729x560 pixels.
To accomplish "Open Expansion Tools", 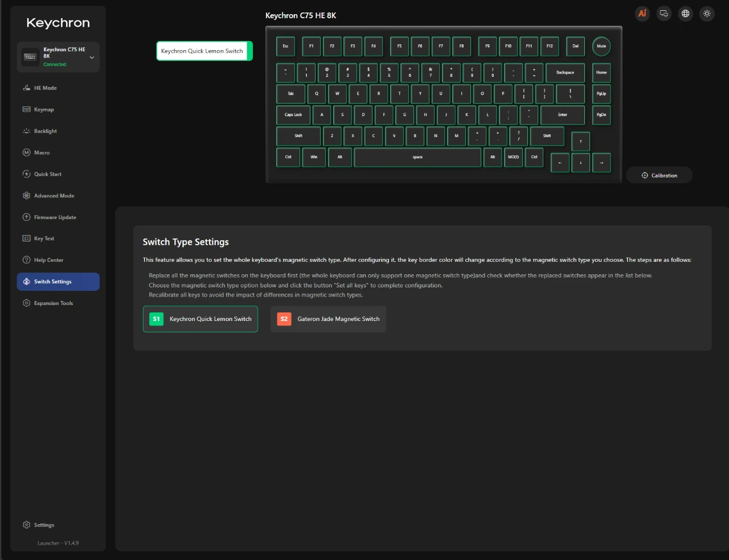I will (58, 303).
